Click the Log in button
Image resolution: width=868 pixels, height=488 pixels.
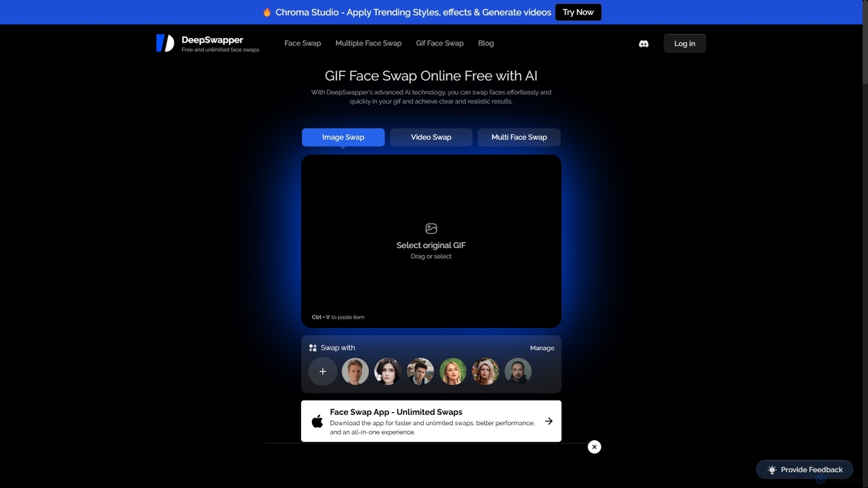[685, 43]
